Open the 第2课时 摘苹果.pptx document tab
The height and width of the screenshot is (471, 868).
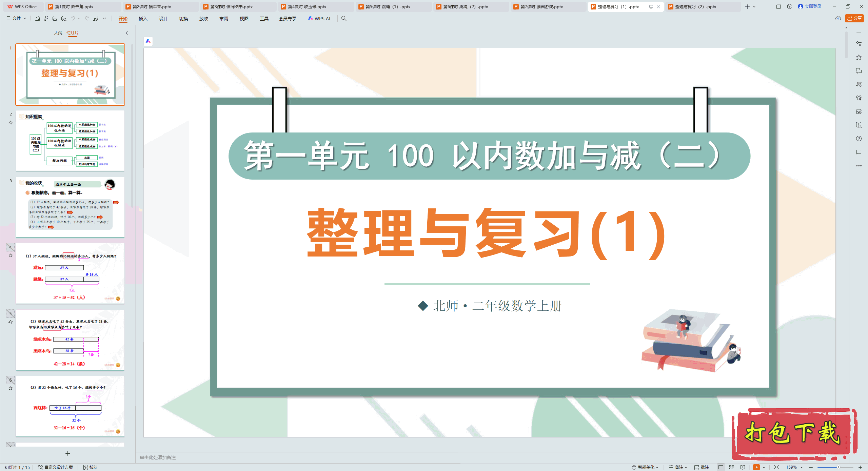150,6
